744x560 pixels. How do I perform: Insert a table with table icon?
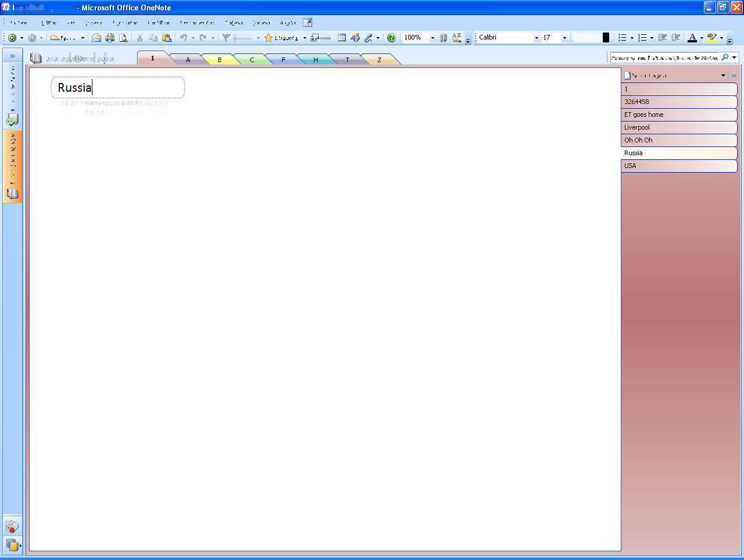(342, 38)
